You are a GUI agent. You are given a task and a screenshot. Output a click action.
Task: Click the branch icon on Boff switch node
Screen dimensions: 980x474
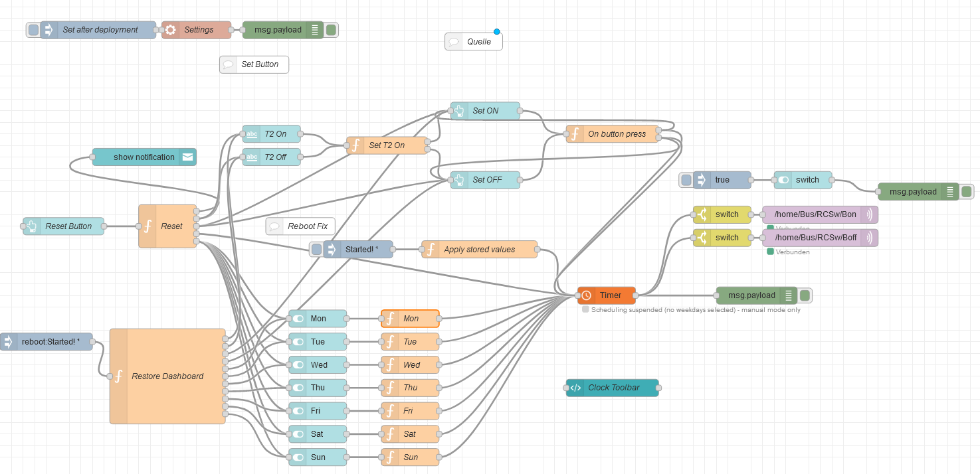pyautogui.click(x=702, y=238)
